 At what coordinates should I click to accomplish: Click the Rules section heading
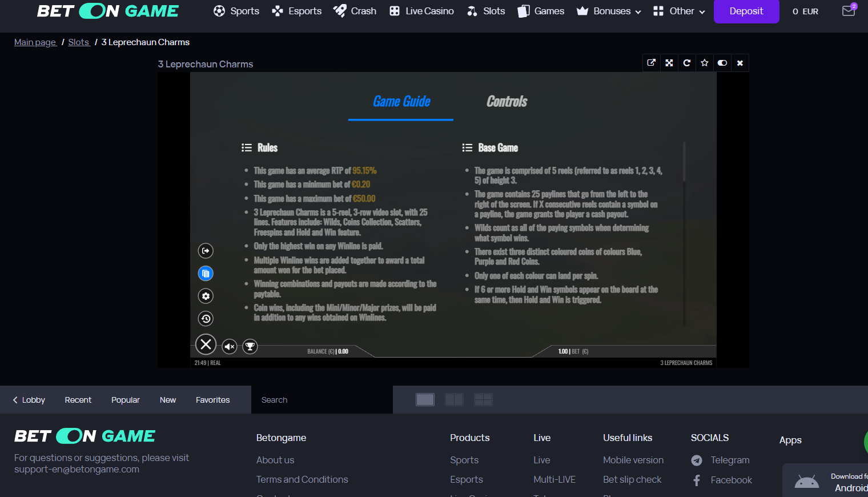coord(267,147)
